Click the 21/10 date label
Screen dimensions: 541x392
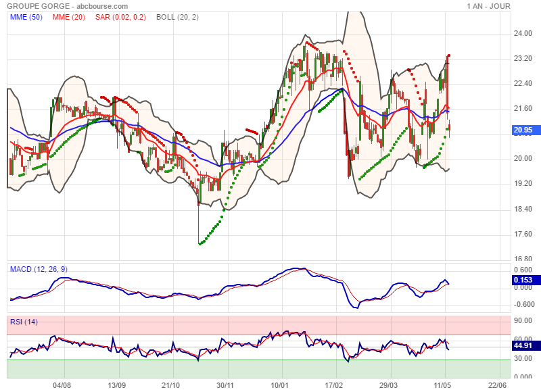[x=171, y=385]
